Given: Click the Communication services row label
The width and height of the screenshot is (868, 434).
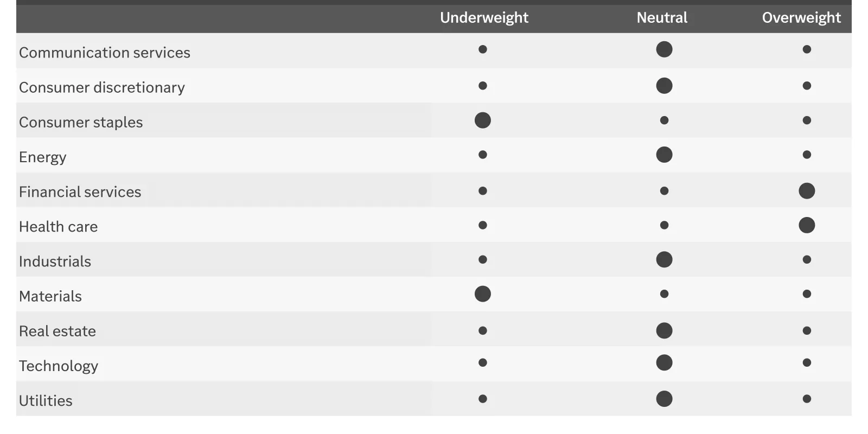Looking at the screenshot, I should coord(105,53).
